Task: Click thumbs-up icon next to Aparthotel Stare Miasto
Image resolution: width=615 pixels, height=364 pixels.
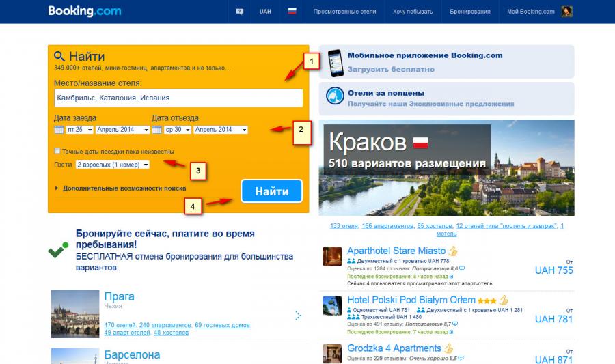Action: 453,251
